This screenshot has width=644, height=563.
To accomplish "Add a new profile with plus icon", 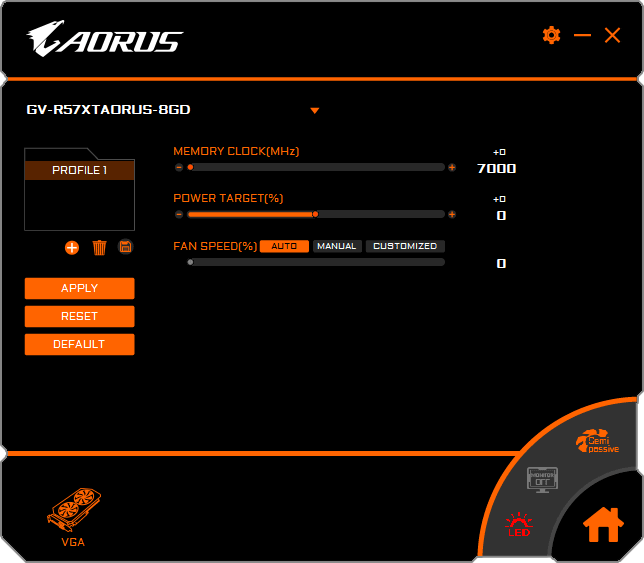I will (72, 248).
